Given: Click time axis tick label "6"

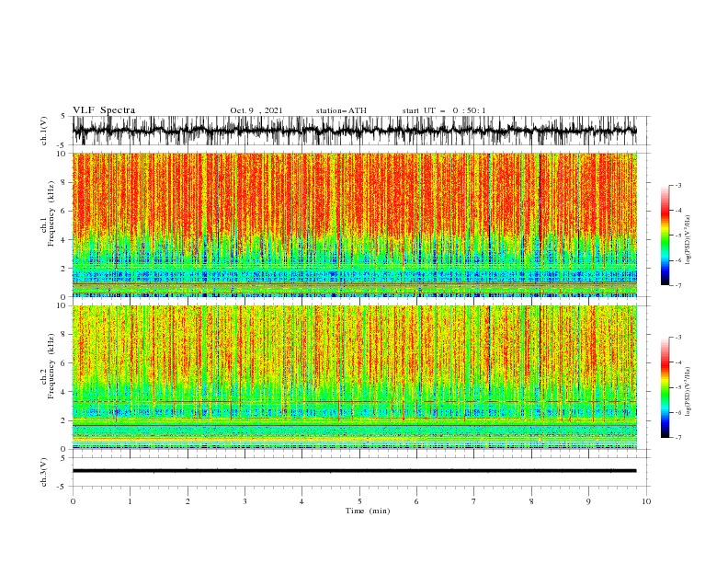Looking at the screenshot, I should (416, 501).
